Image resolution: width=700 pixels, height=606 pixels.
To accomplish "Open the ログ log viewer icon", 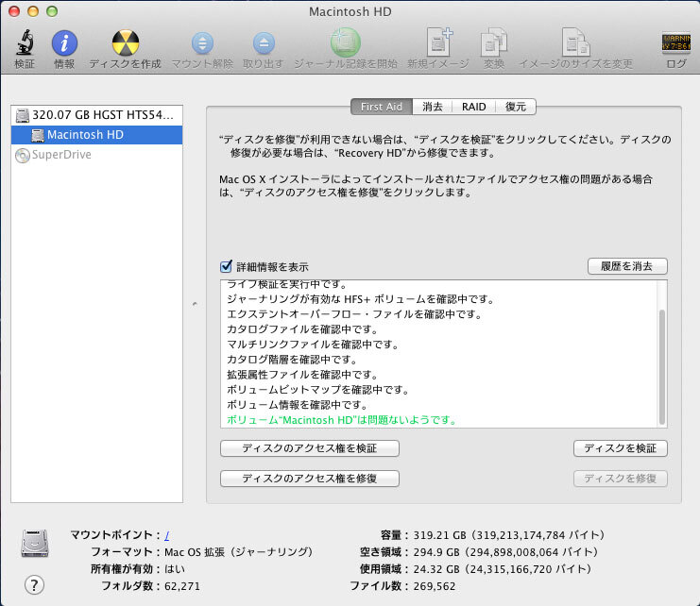I will [675, 42].
